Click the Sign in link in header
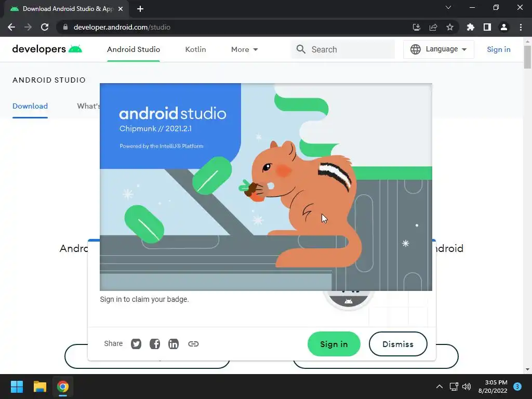Viewport: 532px width, 399px height. click(x=498, y=49)
